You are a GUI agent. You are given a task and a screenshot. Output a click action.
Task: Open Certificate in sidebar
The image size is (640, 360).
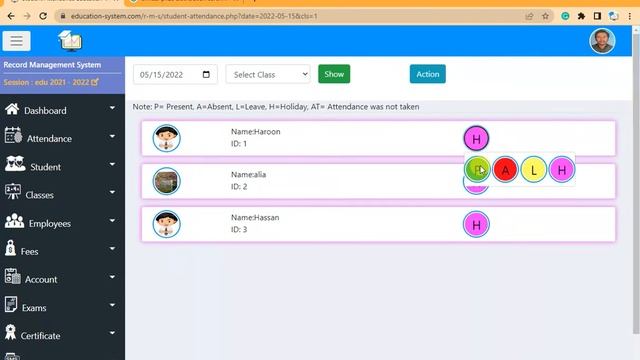tap(40, 336)
